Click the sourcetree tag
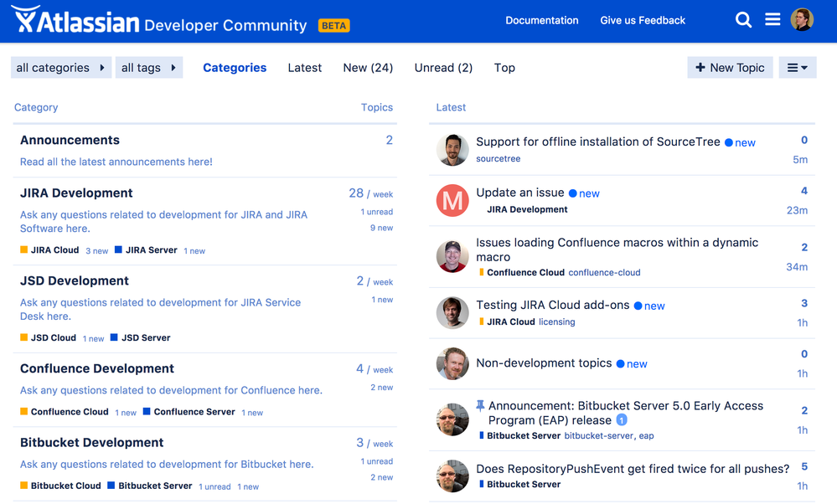This screenshot has width=837, height=504. point(498,158)
